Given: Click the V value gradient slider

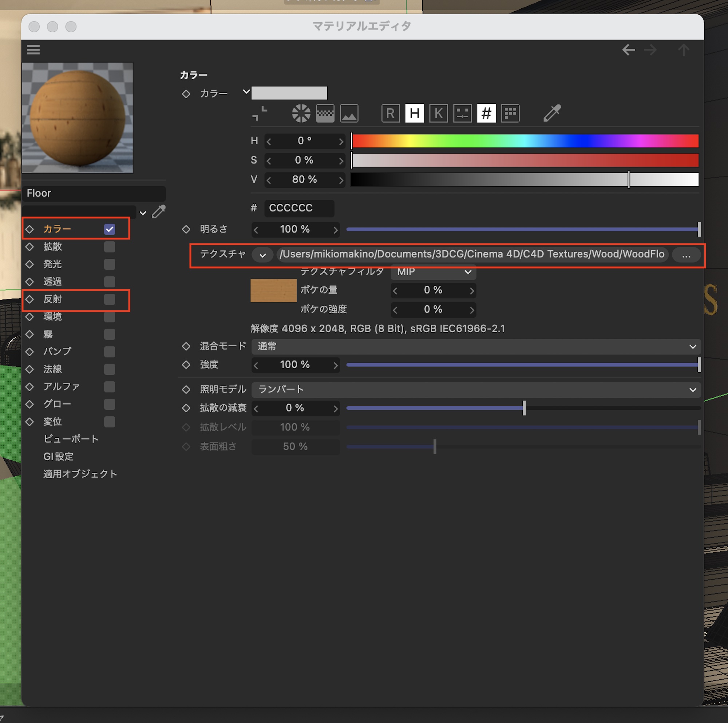Looking at the screenshot, I should (525, 180).
